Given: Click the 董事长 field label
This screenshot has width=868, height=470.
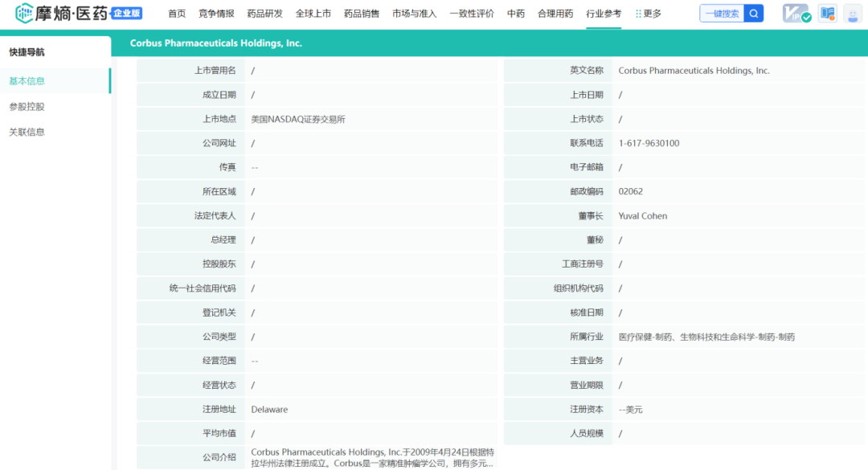Looking at the screenshot, I should pos(591,216).
